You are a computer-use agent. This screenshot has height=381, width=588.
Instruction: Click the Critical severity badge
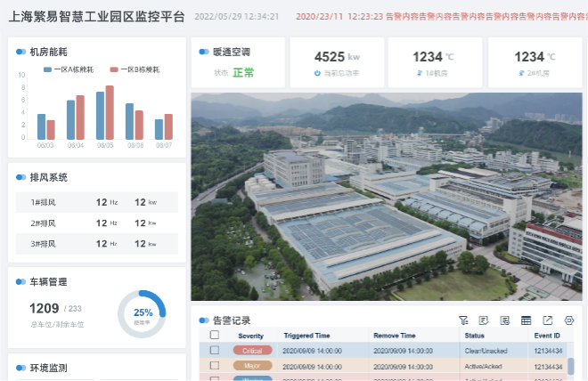pyautogui.click(x=252, y=351)
